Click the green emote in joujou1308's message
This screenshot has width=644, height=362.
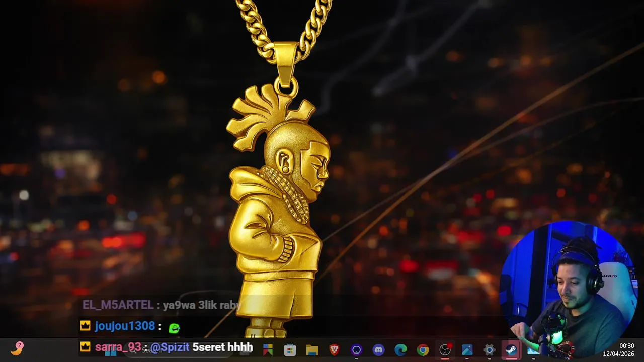click(174, 328)
